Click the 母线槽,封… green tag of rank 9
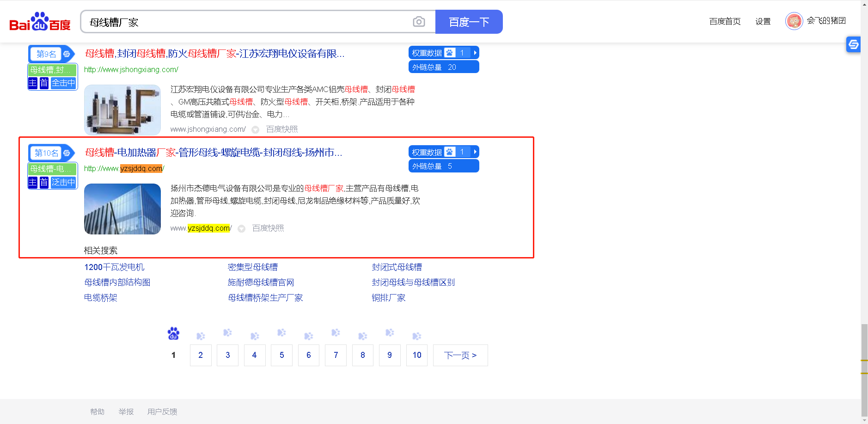Viewport: 868px width, 424px height. 53,70
